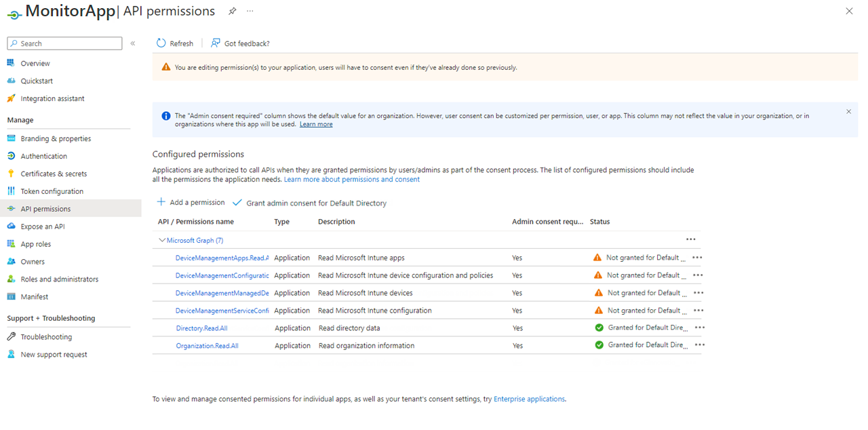Click the Expose an API cloud icon
868x430 pixels.
point(11,227)
